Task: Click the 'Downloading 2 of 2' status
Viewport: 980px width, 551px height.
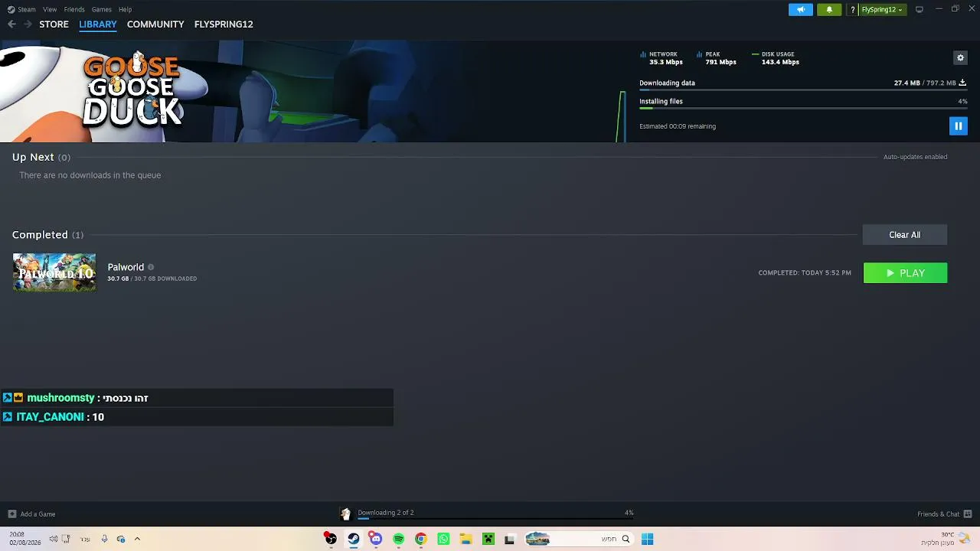Action: pyautogui.click(x=386, y=513)
